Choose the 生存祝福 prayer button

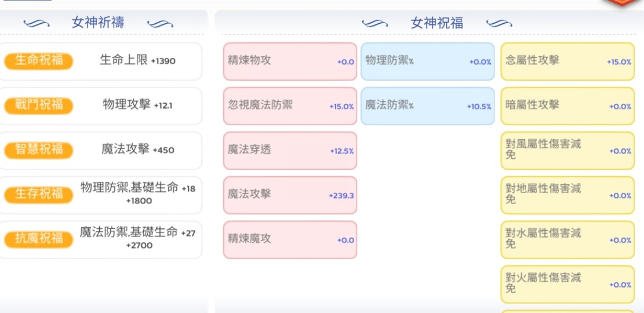tap(39, 195)
